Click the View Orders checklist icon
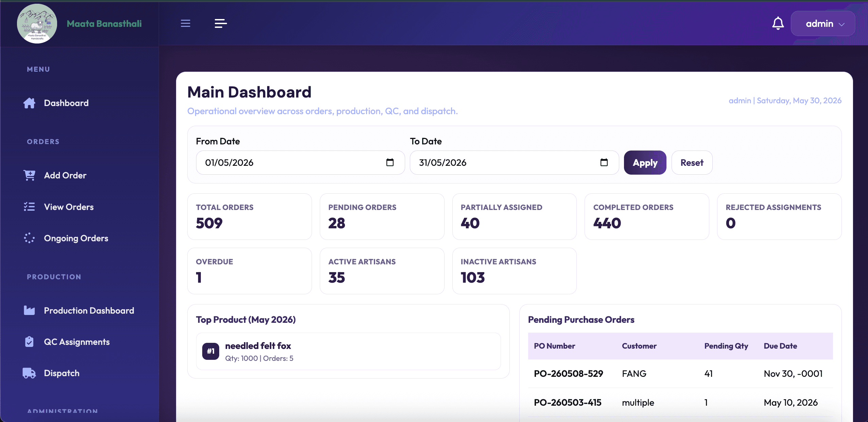This screenshot has height=422, width=868. pyautogui.click(x=29, y=207)
